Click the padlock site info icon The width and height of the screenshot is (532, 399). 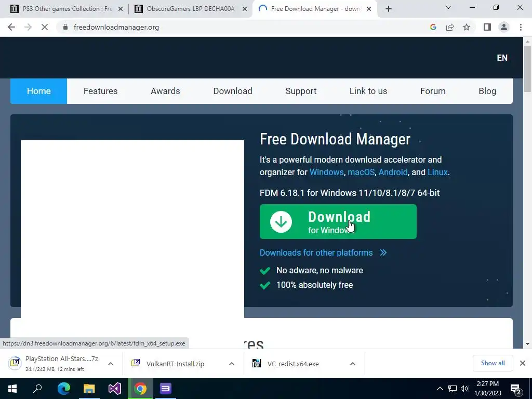pyautogui.click(x=65, y=27)
